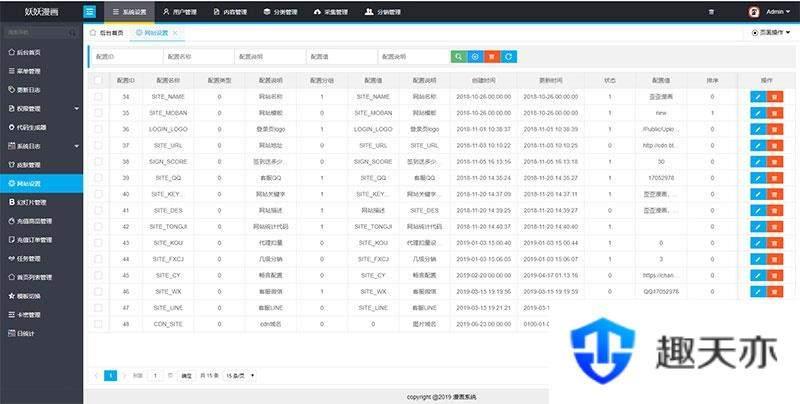Click the page 1 pagination button
The image size is (800, 404).
pos(110,376)
